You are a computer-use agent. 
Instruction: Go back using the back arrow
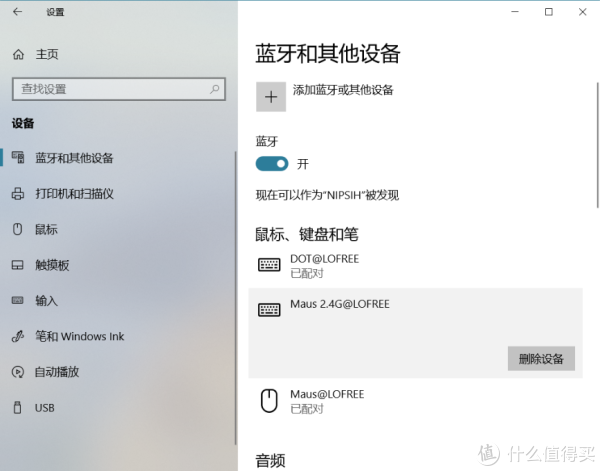17,12
